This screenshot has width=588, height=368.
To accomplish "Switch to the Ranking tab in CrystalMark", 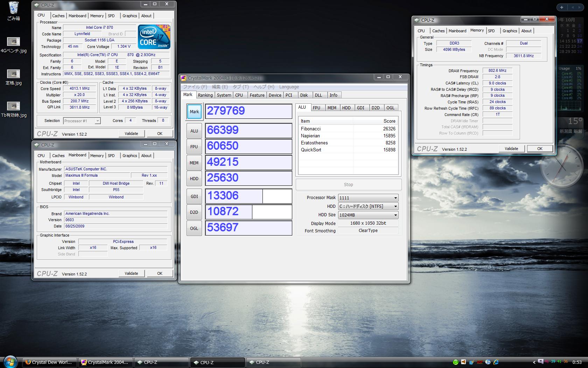I will (205, 95).
